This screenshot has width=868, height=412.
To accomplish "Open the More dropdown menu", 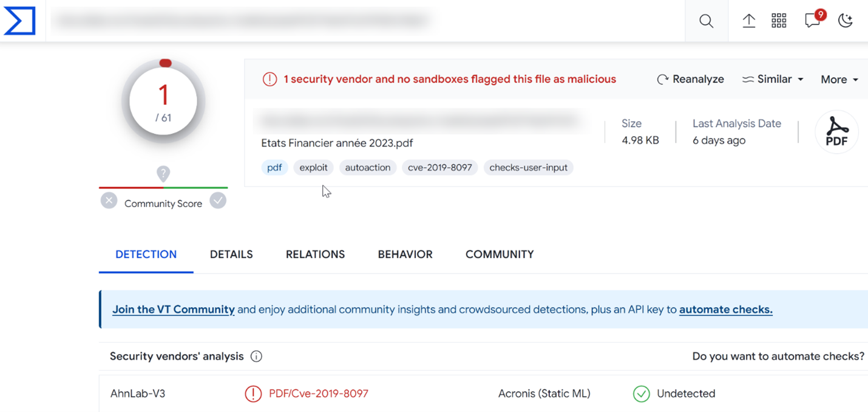I will click(839, 80).
